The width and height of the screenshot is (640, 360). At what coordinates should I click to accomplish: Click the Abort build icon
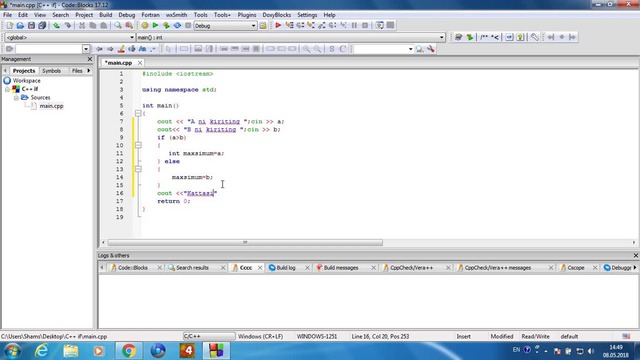(188, 25)
